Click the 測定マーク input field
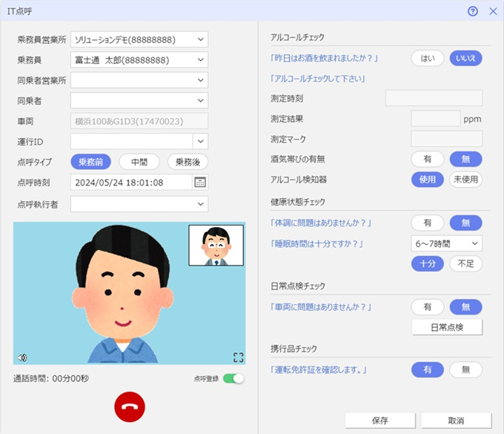 (x=446, y=139)
